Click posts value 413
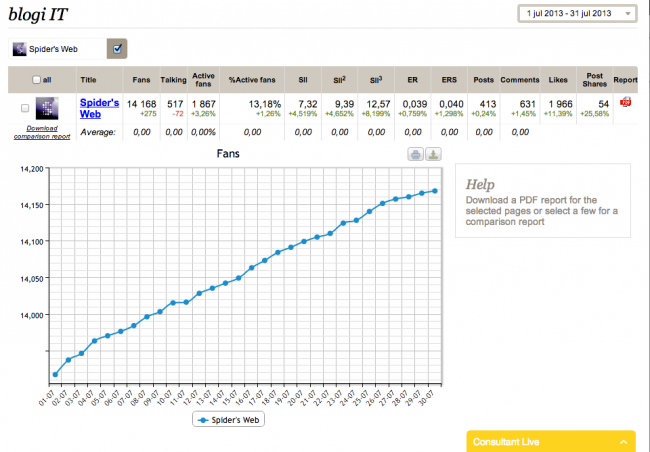Image resolution: width=650 pixels, height=452 pixels. pos(488,104)
